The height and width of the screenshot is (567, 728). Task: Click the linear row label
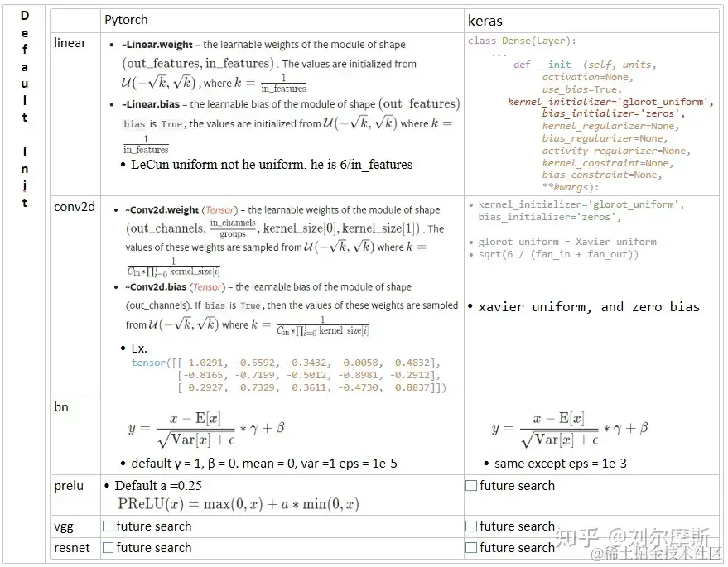coord(70,43)
